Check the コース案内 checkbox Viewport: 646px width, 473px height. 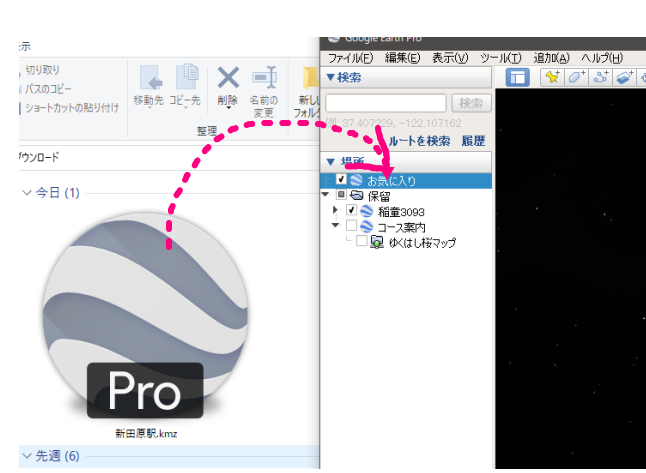351,225
